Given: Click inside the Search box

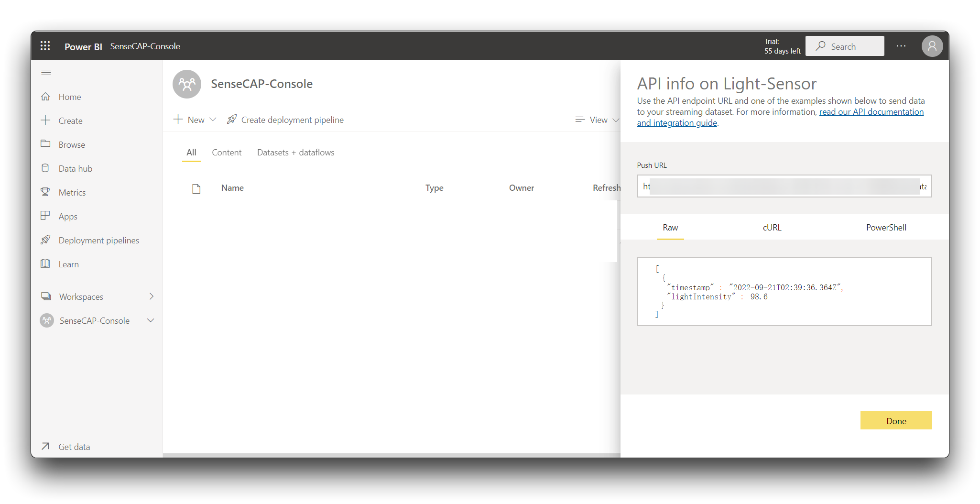Looking at the screenshot, I should coord(845,46).
